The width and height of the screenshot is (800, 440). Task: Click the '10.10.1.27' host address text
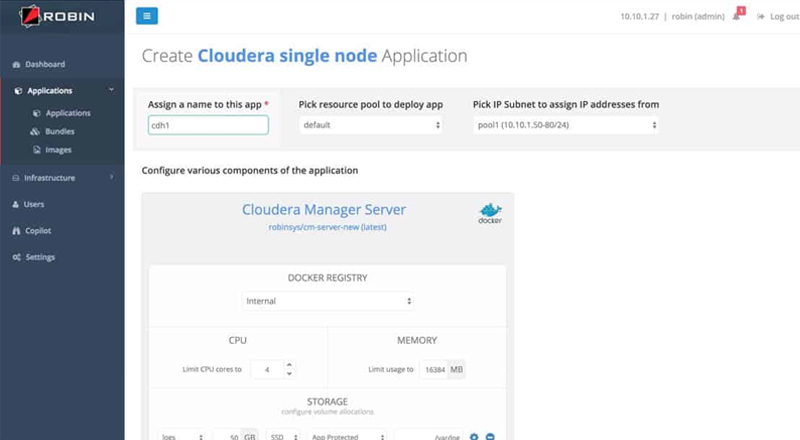coord(639,16)
